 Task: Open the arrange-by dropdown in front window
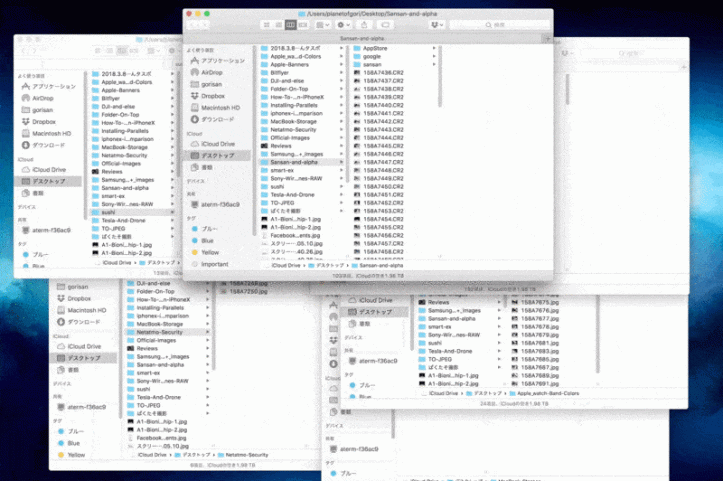(x=323, y=24)
